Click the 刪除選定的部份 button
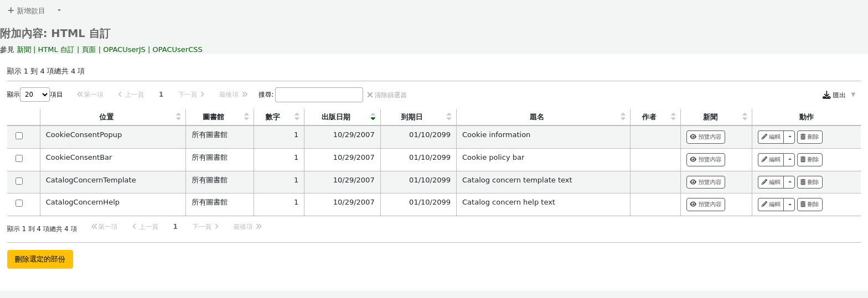Image resolution: width=868 pixels, height=298 pixels. pos(40,259)
